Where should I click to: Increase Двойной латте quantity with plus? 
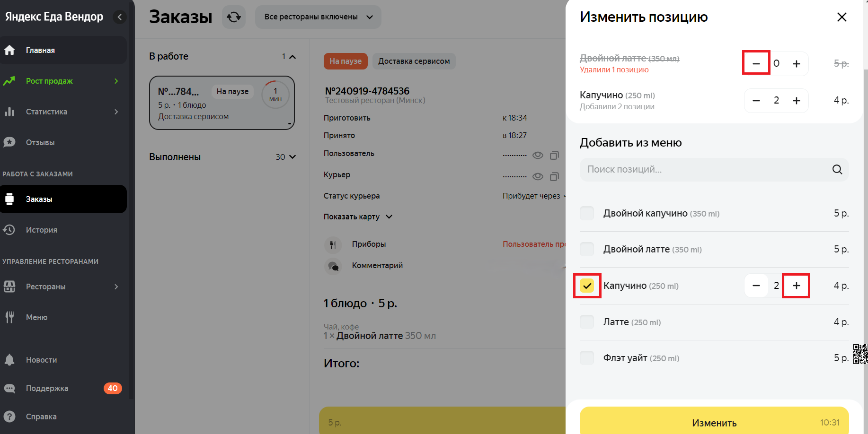(797, 63)
